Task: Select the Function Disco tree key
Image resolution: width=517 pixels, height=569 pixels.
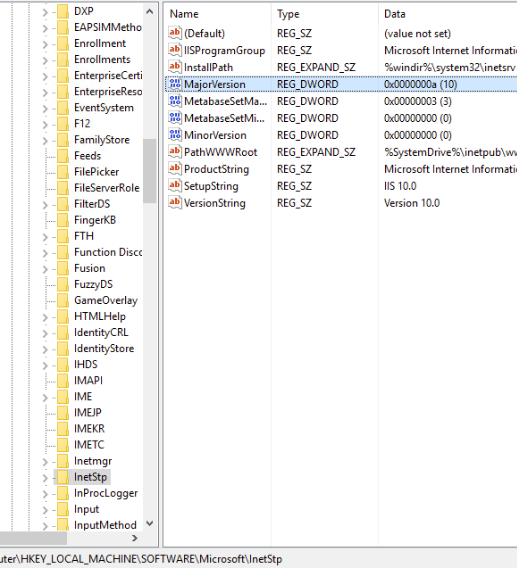Action: 108,252
